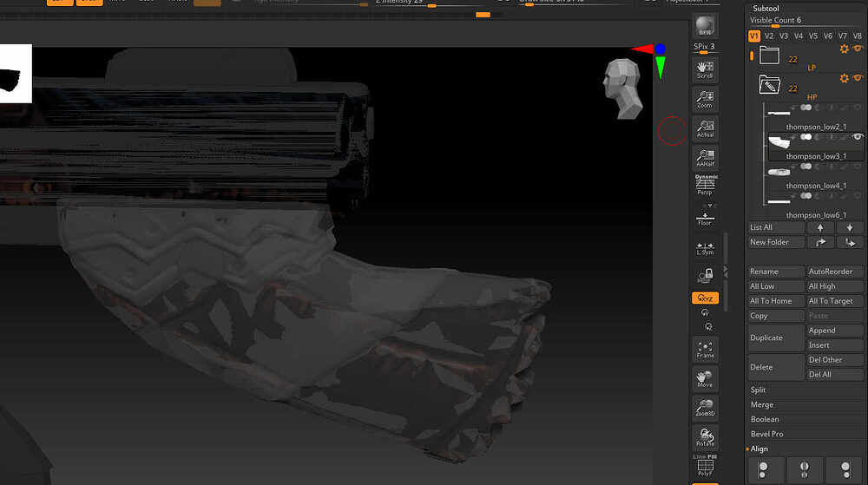Click the AAHalf view icon
The image size is (868, 485).
point(705,158)
